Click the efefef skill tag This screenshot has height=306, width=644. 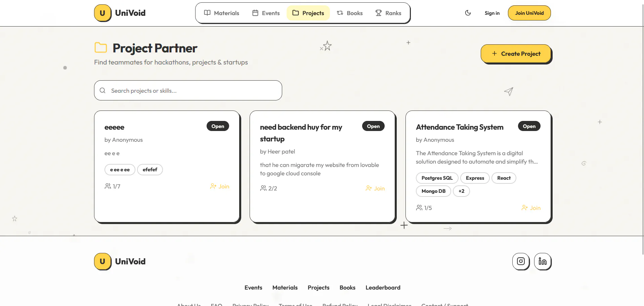pyautogui.click(x=150, y=170)
